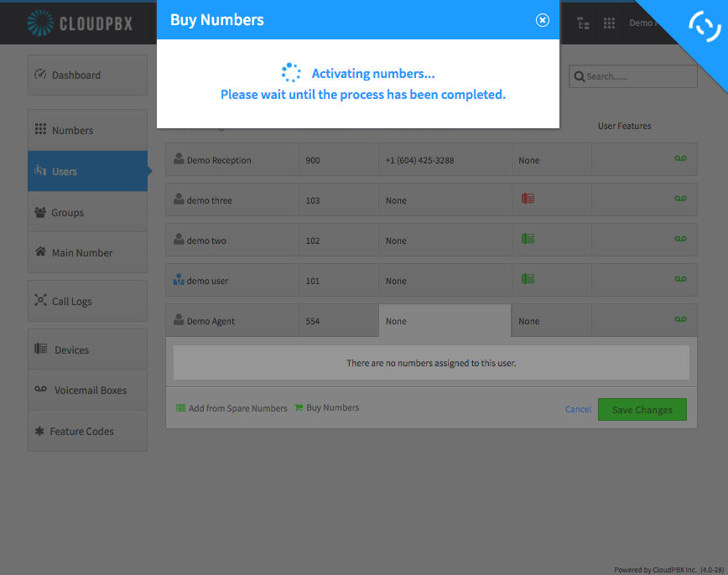Go to Numbers section
This screenshot has width=728, height=575.
(88, 130)
